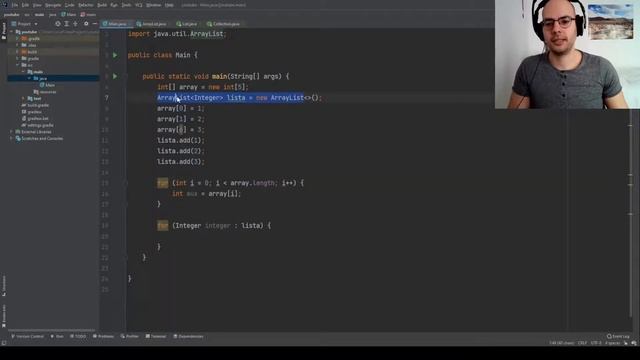Open the File menu
The width and height of the screenshot is (640, 360).
(15, 5)
